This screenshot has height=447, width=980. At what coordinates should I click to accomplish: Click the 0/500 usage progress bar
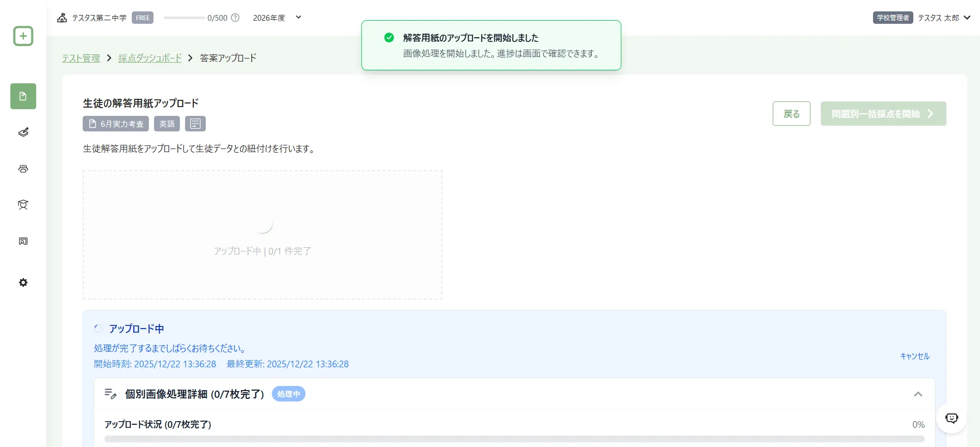184,18
